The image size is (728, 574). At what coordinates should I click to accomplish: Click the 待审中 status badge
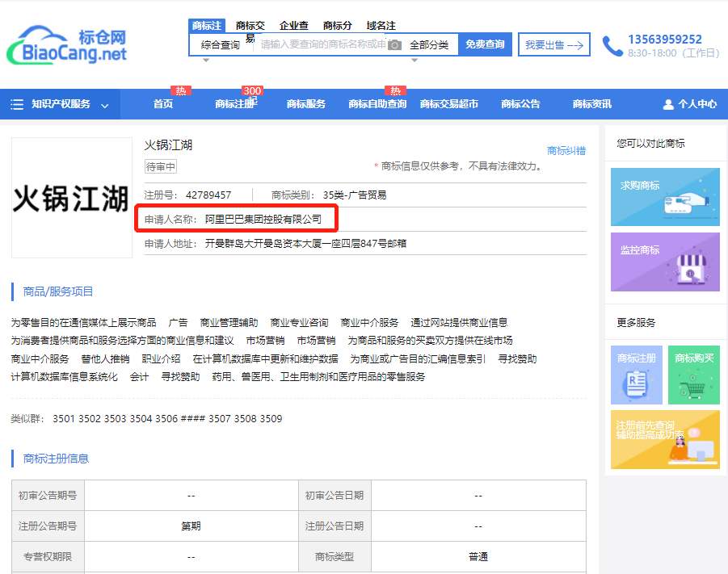(161, 166)
